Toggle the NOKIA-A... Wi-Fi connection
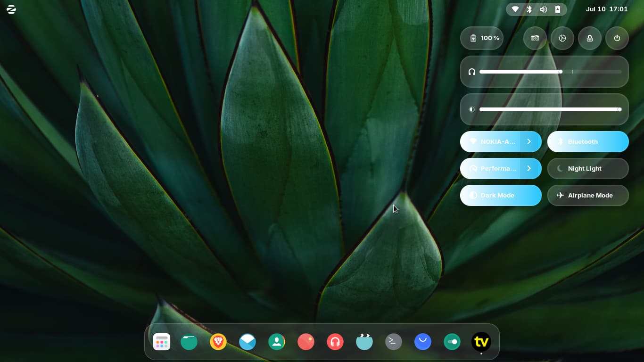The width and height of the screenshot is (644, 362). [x=490, y=141]
